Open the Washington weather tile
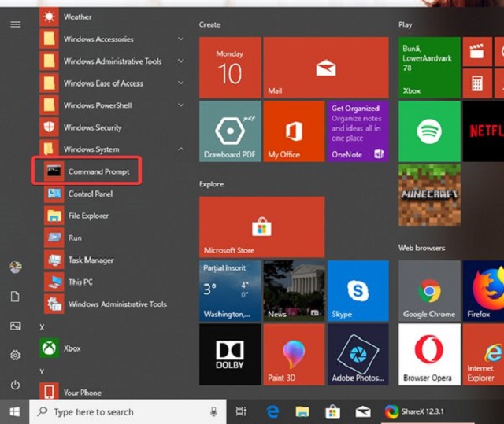 click(230, 291)
